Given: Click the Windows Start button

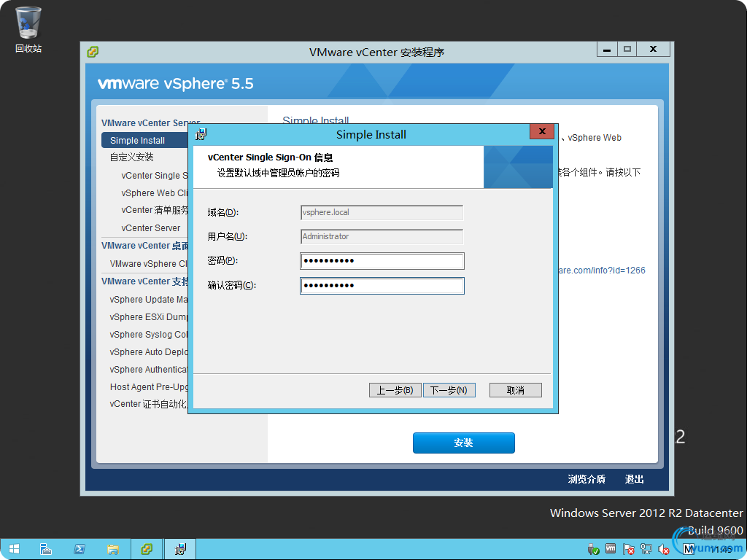Looking at the screenshot, I should tap(14, 549).
